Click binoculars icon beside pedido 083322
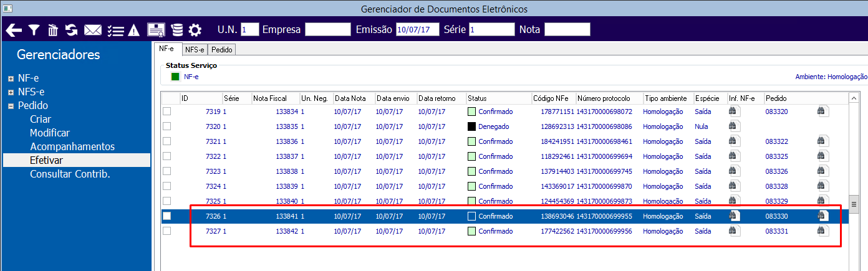This screenshot has height=271, width=868. pos(823,141)
